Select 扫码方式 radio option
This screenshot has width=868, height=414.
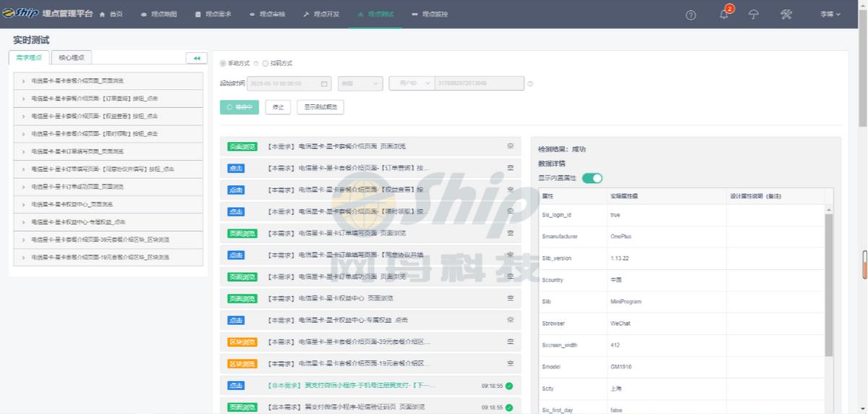coord(265,64)
